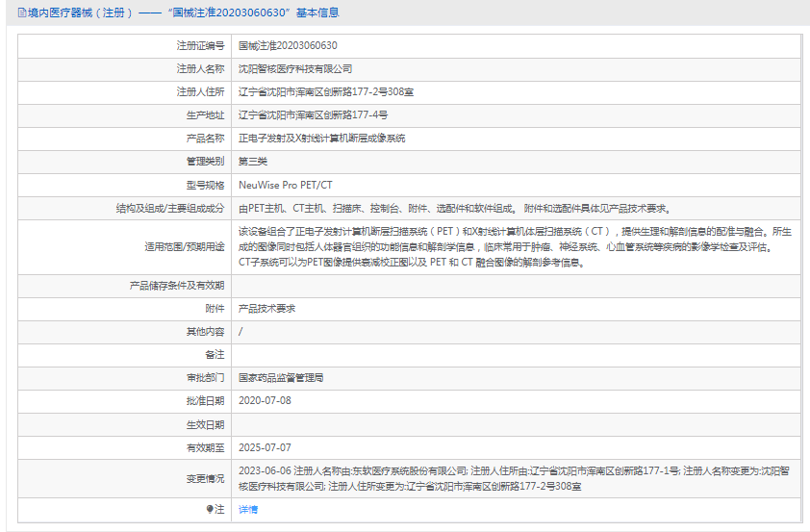Image resolution: width=810 pixels, height=532 pixels.
Task: Click change record text starting 2023-06-06
Action: point(514,479)
